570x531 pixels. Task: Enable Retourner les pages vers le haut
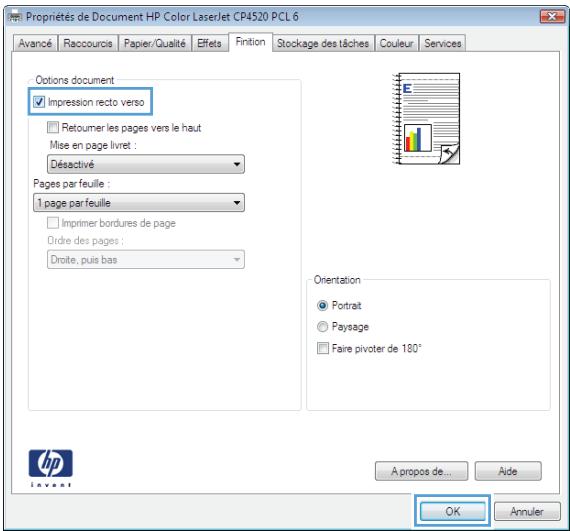pyautogui.click(x=53, y=127)
